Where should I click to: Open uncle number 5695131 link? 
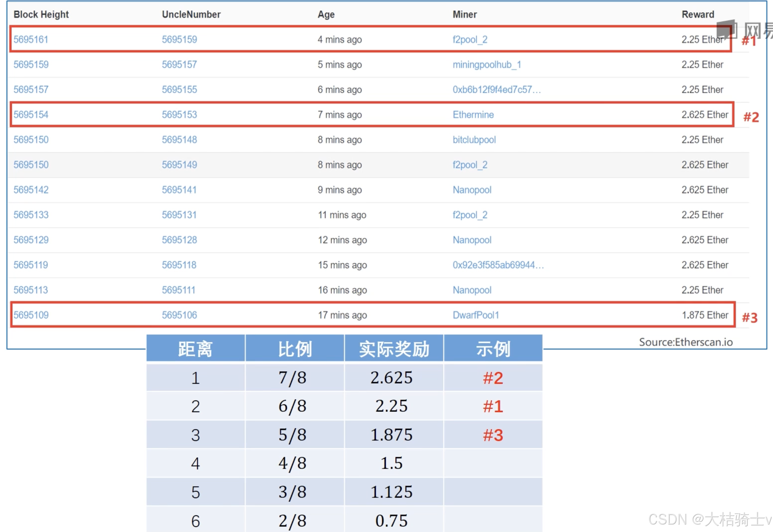(x=179, y=215)
